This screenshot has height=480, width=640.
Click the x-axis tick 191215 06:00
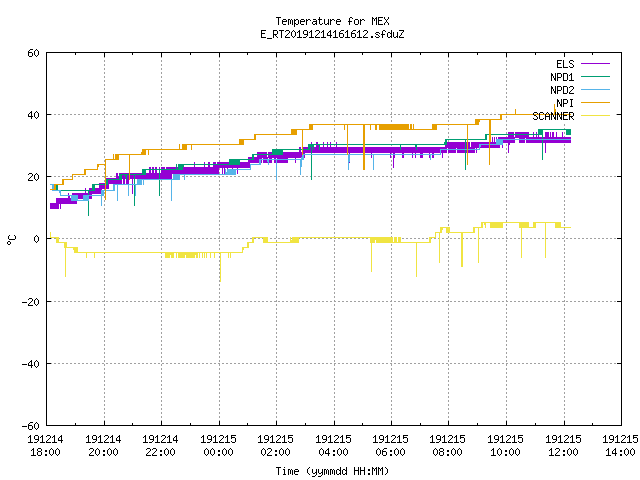click(x=391, y=446)
